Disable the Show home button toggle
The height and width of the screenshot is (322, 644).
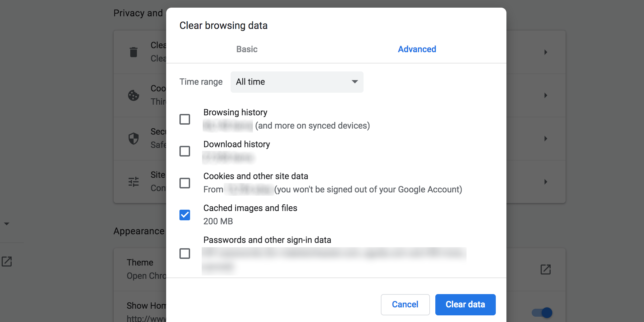pyautogui.click(x=542, y=312)
